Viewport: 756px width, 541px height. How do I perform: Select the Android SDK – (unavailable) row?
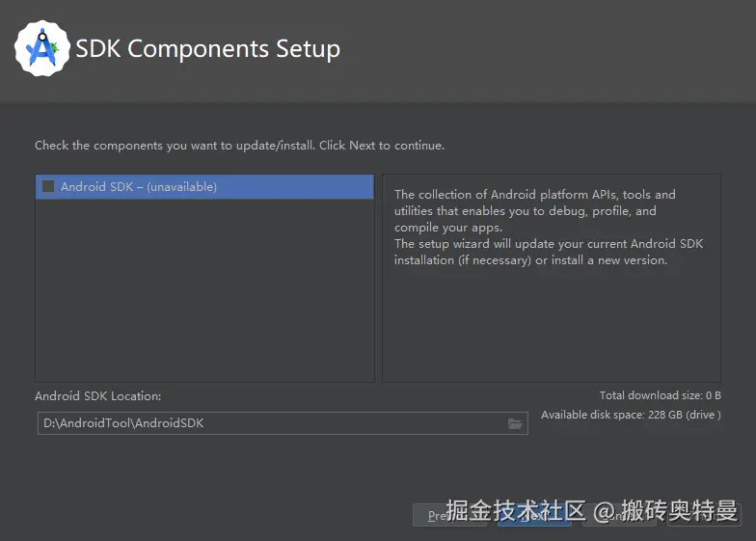tap(202, 187)
